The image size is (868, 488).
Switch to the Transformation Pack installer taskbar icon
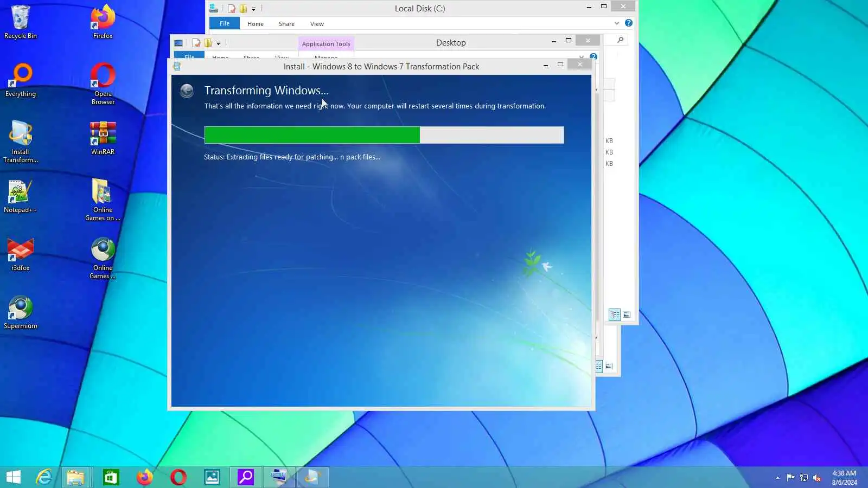(312, 477)
